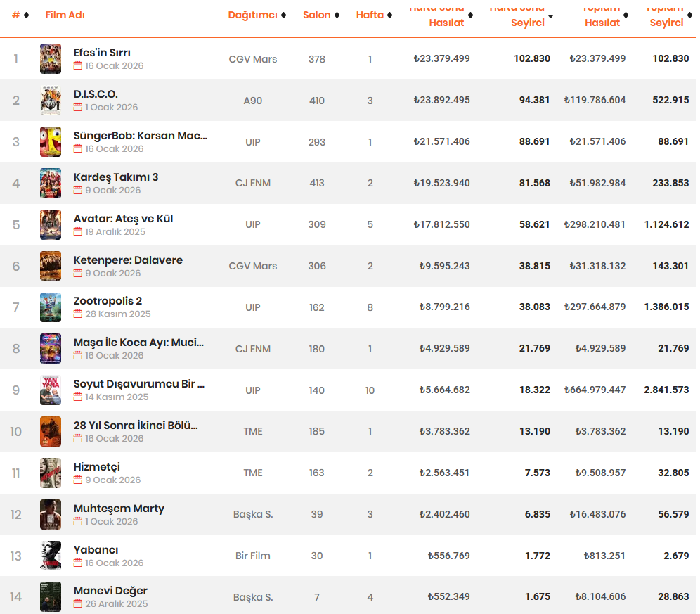This screenshot has width=700, height=614.
Task: Click calendar icon under Efes'in Sırrı
Action: click(x=78, y=65)
